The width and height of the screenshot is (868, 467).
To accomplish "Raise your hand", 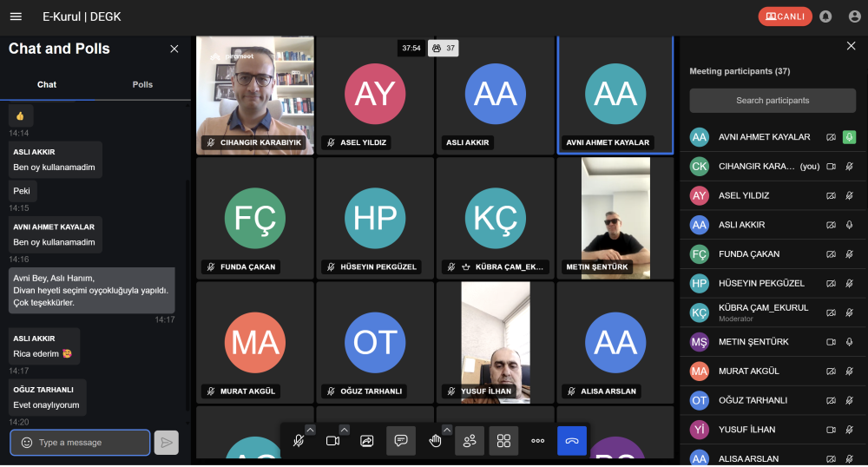I will coord(435,441).
